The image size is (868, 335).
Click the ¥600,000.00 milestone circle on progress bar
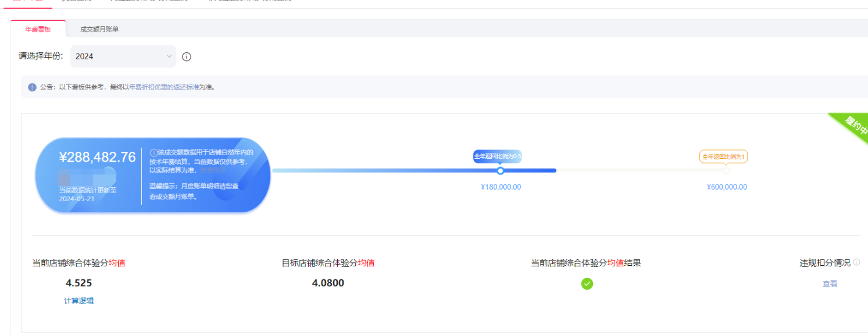click(x=726, y=170)
